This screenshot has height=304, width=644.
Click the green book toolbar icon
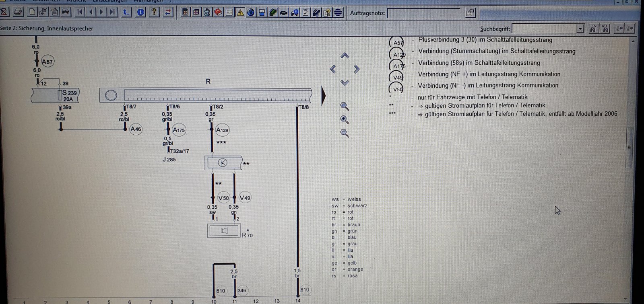273,12
